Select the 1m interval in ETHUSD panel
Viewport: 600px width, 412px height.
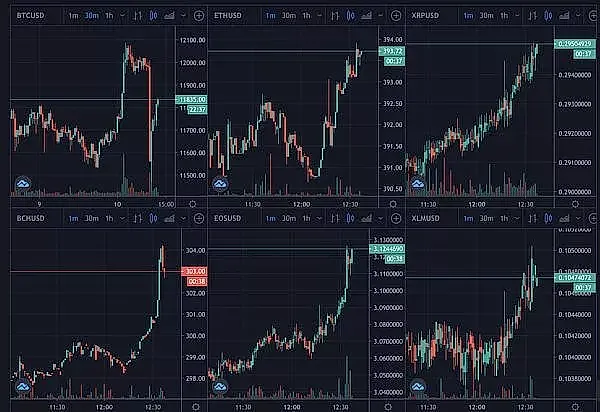[x=271, y=16]
